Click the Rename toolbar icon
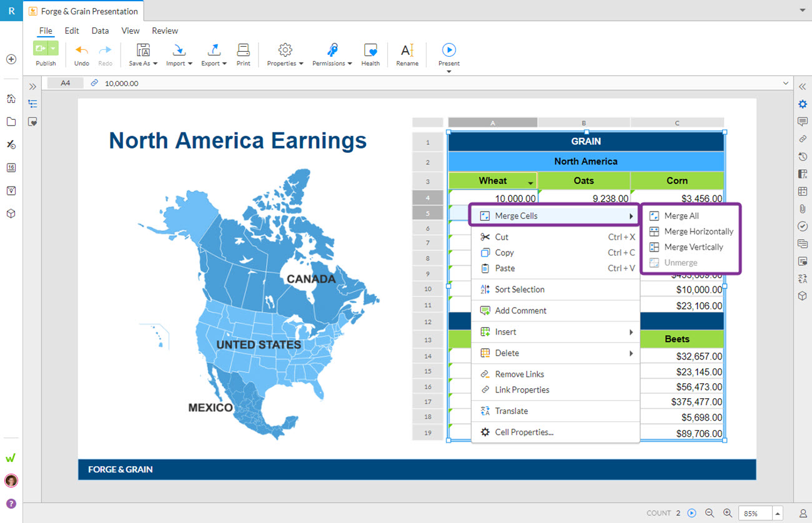812x523 pixels. (x=407, y=51)
